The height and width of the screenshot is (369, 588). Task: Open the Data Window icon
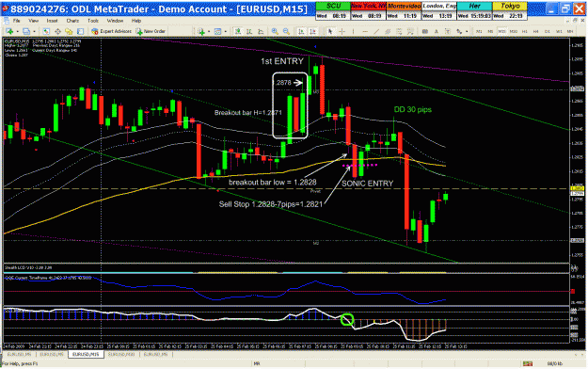pos(57,31)
